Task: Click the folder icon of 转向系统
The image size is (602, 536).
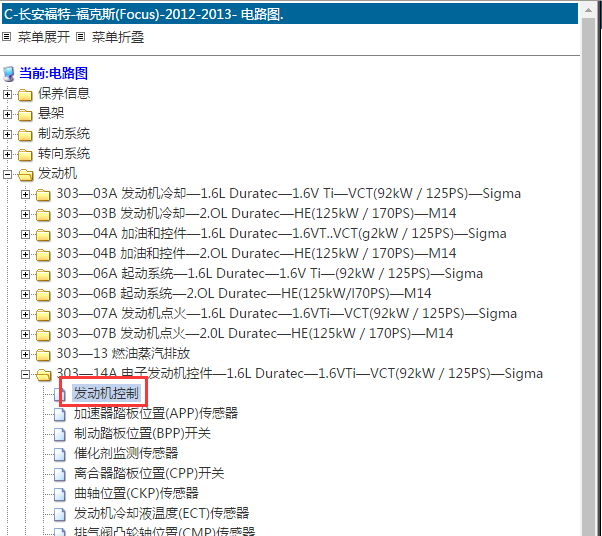Action: coord(25,154)
